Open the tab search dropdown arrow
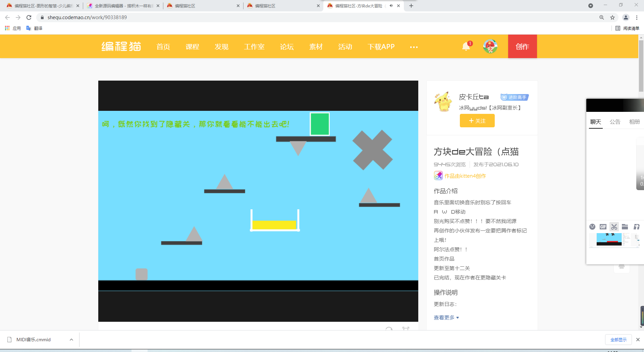 point(591,6)
